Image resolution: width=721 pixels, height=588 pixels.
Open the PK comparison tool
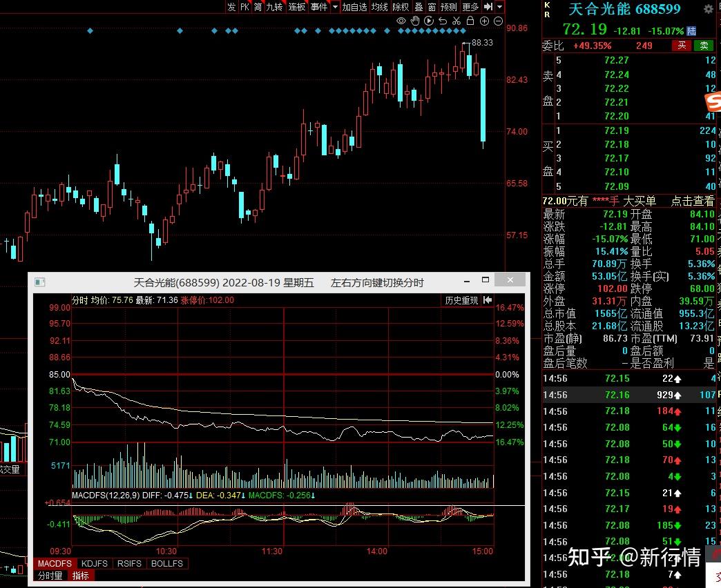tap(244, 7)
